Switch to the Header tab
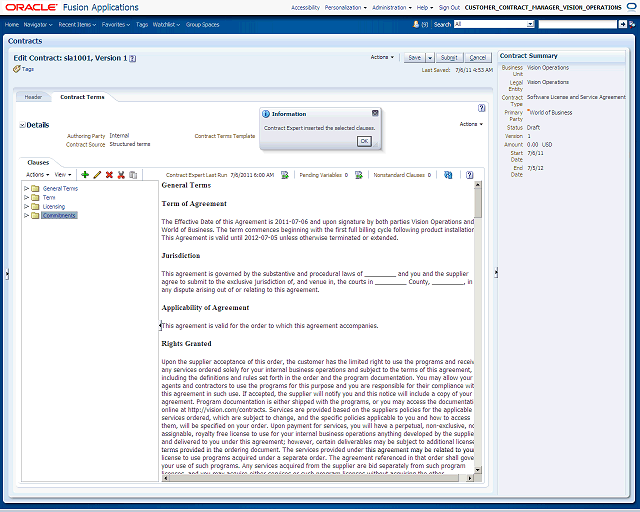The width and height of the screenshot is (640, 512). [x=33, y=97]
